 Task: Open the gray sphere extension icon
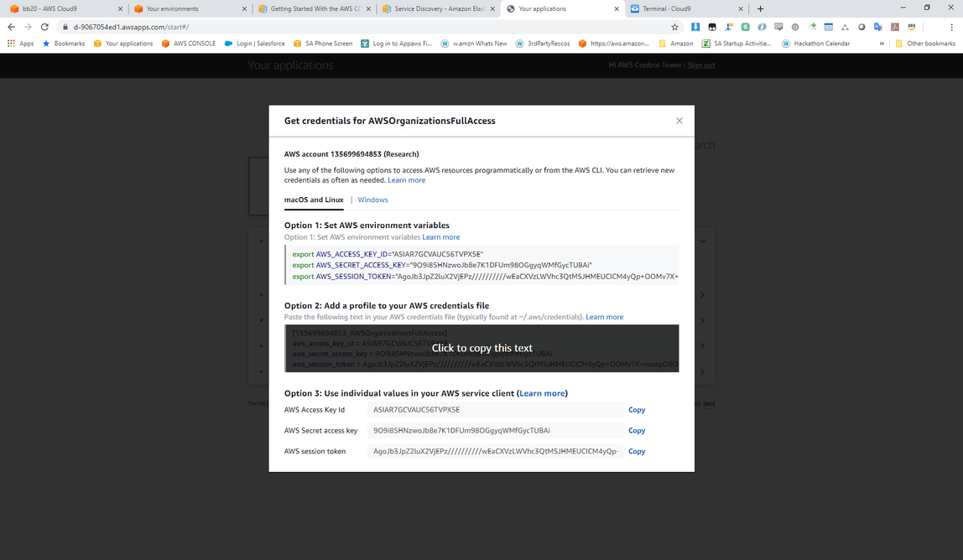click(x=861, y=27)
